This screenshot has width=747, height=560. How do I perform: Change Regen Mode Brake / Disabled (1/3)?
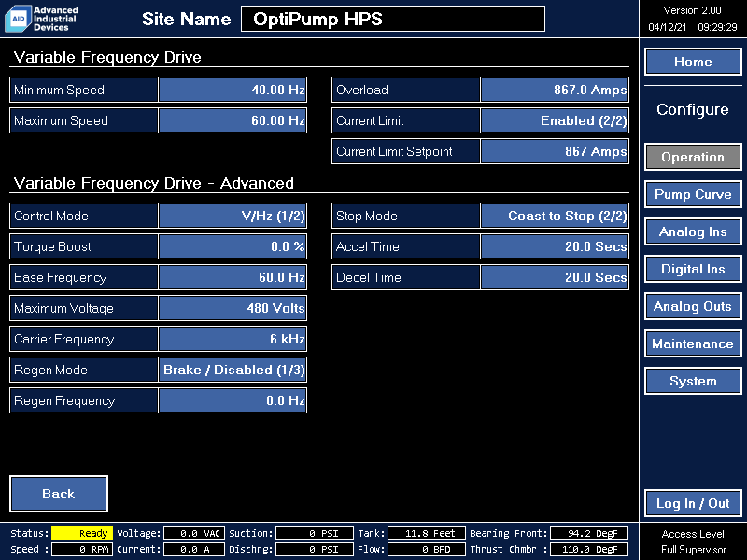click(233, 370)
